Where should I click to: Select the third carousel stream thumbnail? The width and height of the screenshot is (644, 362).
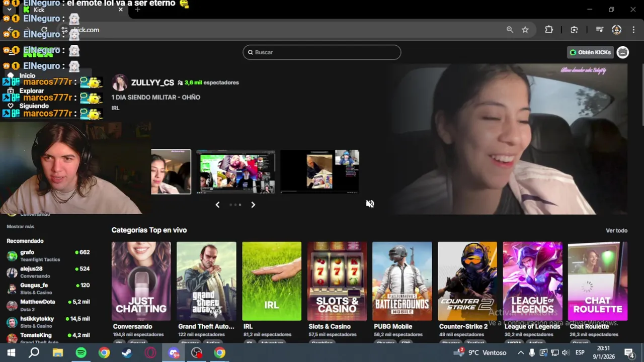(319, 171)
